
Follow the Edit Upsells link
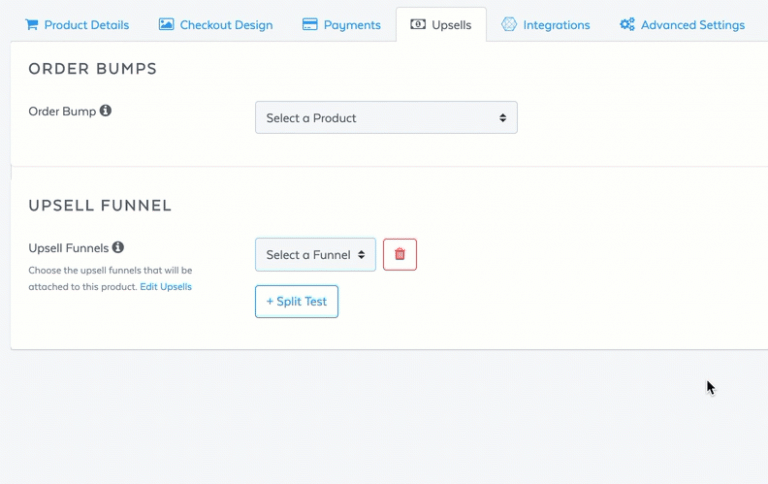(166, 287)
